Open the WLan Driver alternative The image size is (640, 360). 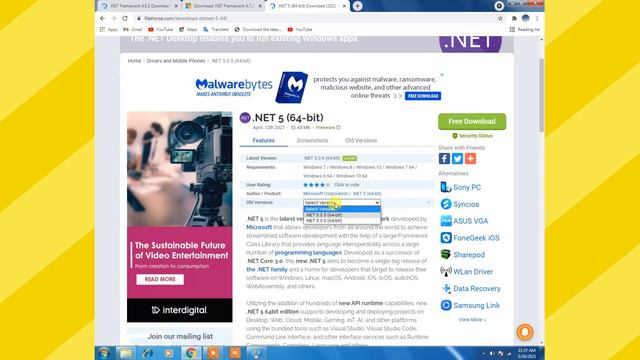tap(467, 271)
